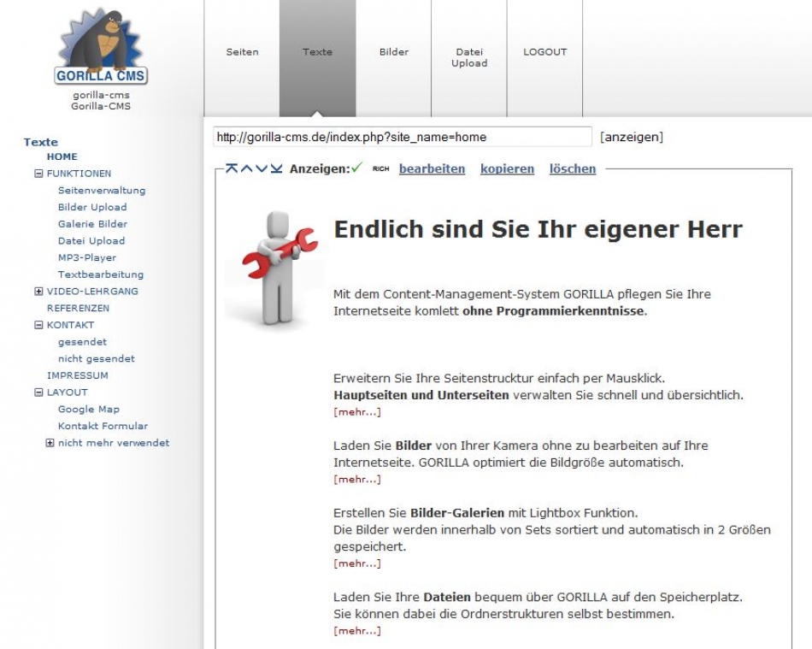Click the 'kopieren' link
Screen dimensions: 812x649
[507, 168]
